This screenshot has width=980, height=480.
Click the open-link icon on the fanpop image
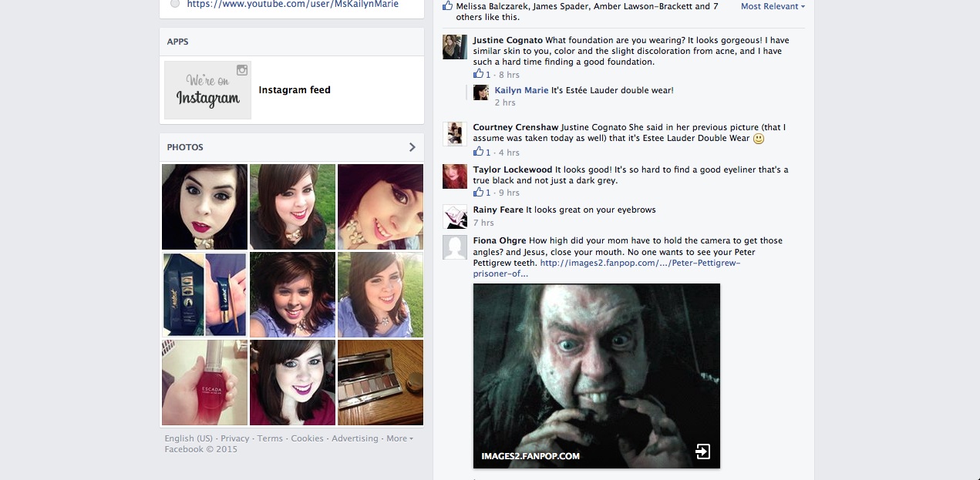(x=702, y=451)
